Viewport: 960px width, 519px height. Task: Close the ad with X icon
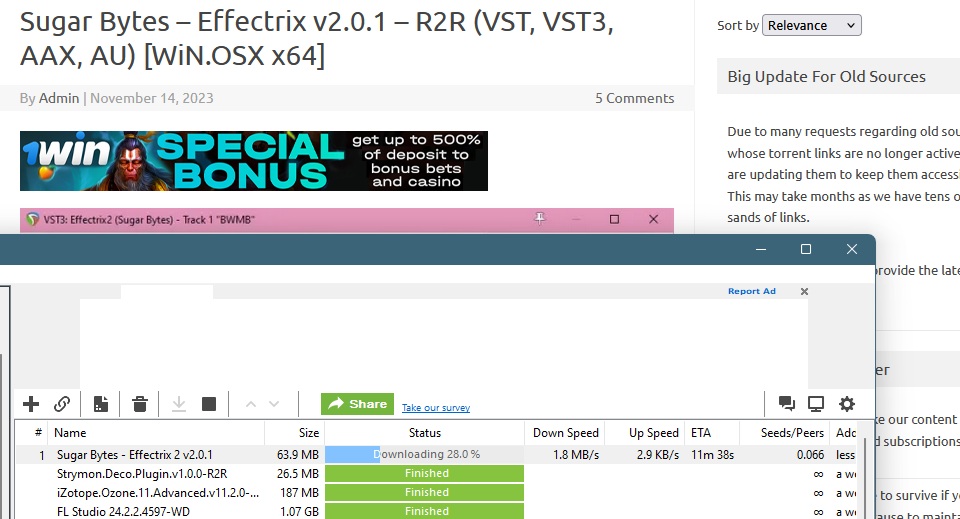[804, 291]
